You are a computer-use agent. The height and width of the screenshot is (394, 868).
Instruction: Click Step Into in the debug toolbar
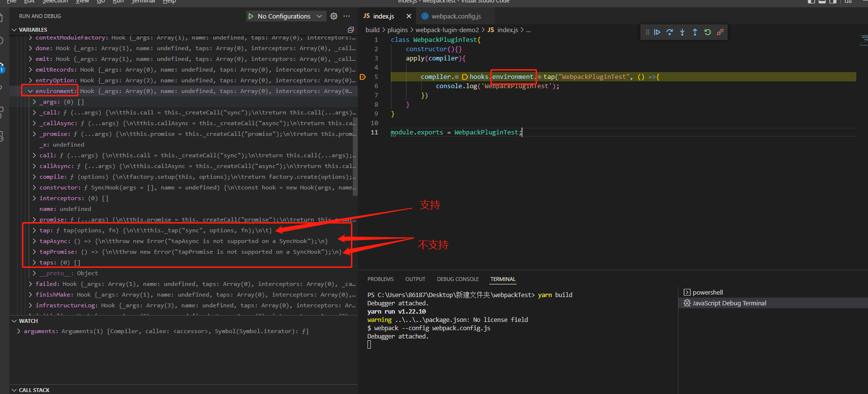(x=682, y=32)
